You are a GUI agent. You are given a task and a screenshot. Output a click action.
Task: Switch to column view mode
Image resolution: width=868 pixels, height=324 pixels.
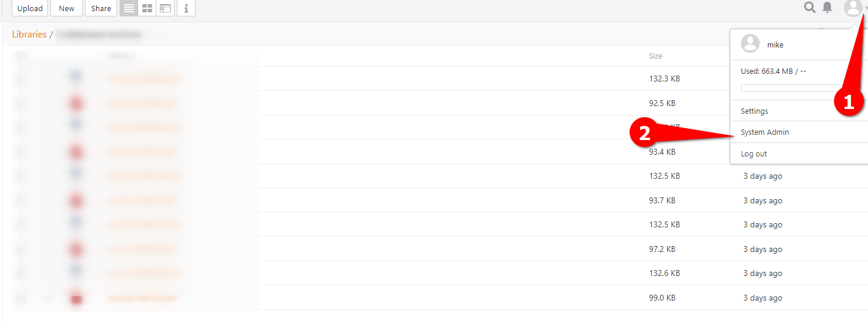(165, 8)
